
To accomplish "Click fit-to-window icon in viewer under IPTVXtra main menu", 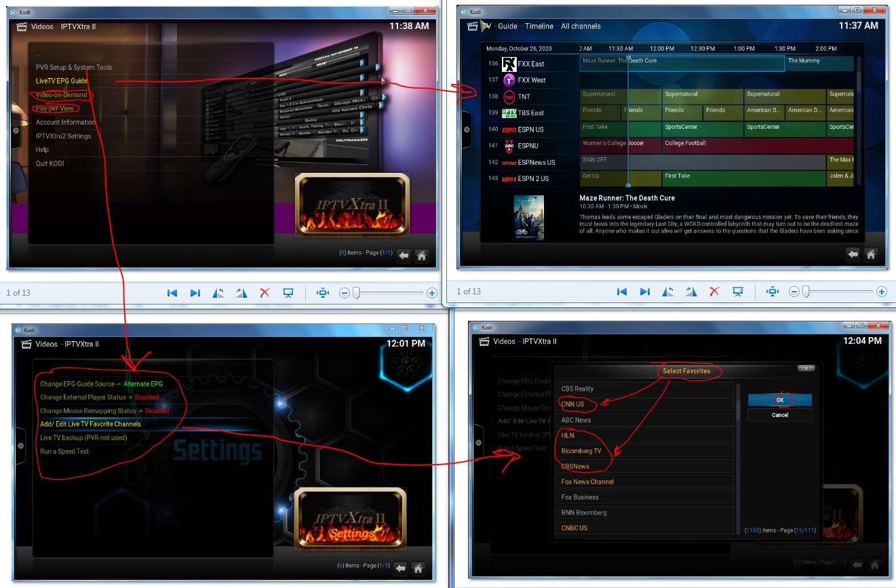I will 322,293.
